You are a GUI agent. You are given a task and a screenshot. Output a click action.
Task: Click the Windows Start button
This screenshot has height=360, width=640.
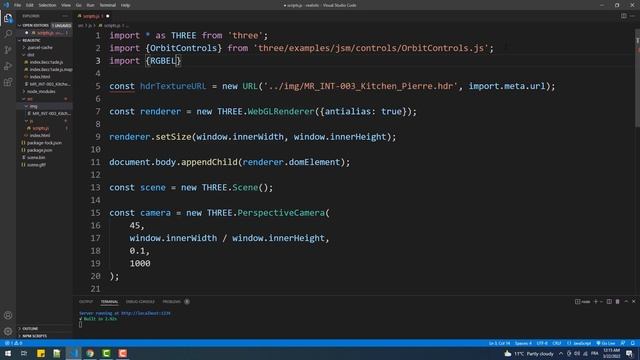tap(8, 353)
